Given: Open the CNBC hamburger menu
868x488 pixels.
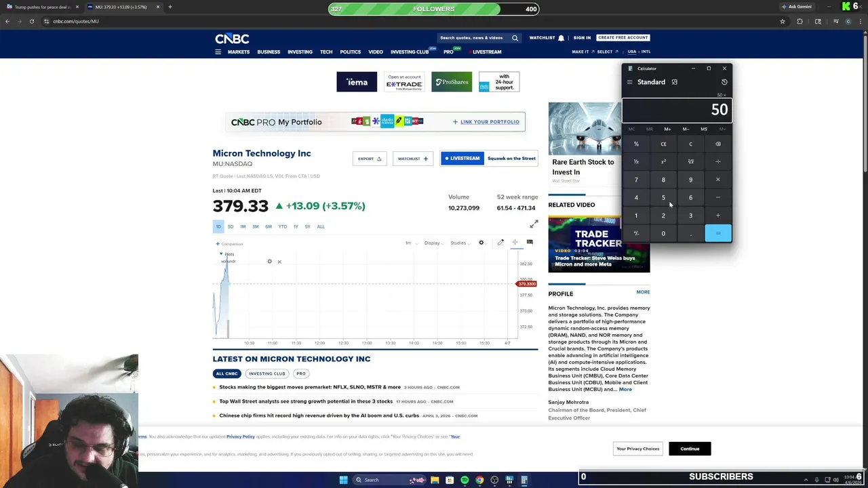Looking at the screenshot, I should [218, 52].
